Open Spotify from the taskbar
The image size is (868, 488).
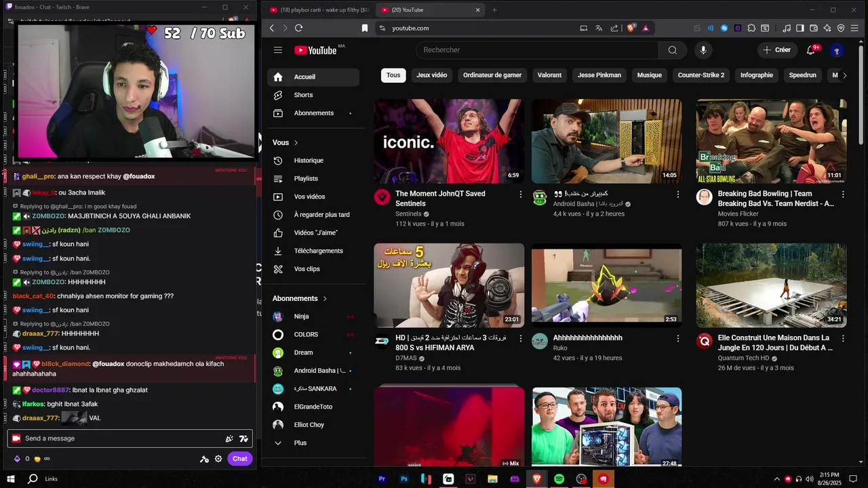tap(559, 479)
